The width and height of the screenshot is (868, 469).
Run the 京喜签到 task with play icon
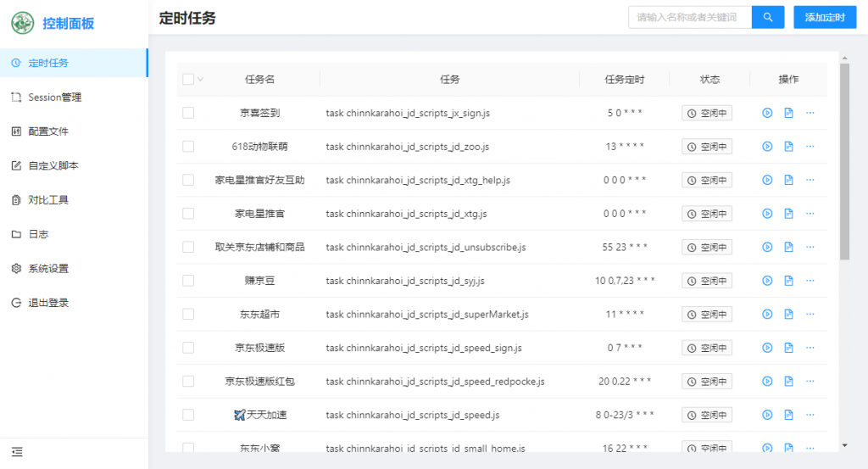(767, 113)
